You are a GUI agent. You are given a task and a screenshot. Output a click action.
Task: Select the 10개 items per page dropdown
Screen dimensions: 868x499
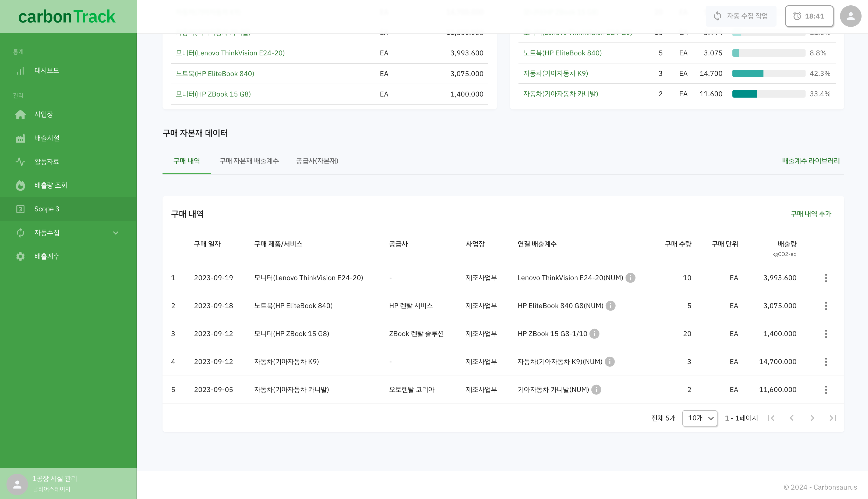tap(700, 418)
